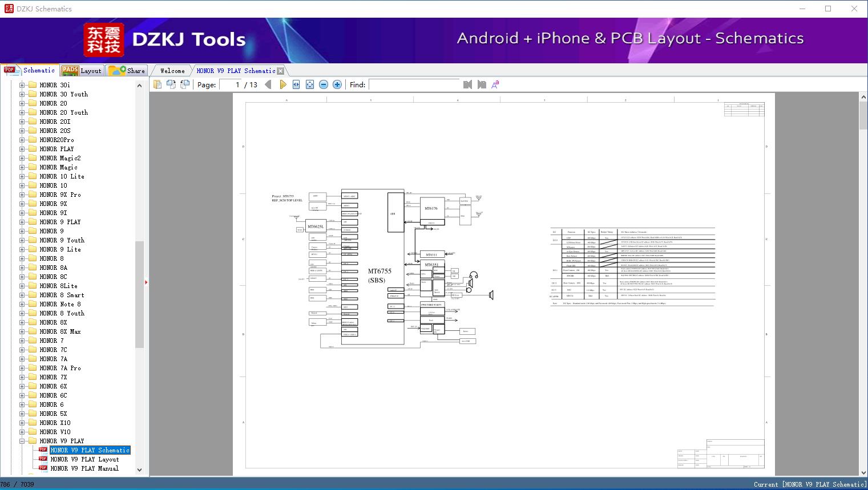Zoom in with the plus button
Screen dimensions: 868x490
[x=337, y=84]
